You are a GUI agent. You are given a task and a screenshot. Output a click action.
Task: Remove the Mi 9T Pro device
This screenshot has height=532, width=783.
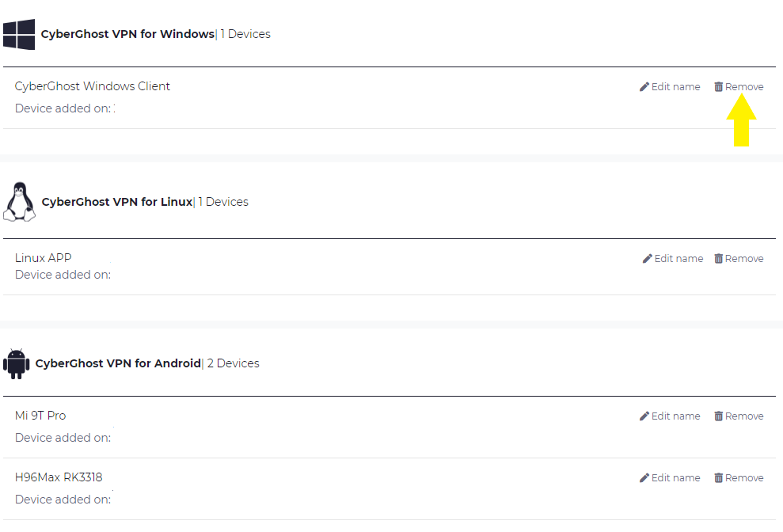point(739,416)
